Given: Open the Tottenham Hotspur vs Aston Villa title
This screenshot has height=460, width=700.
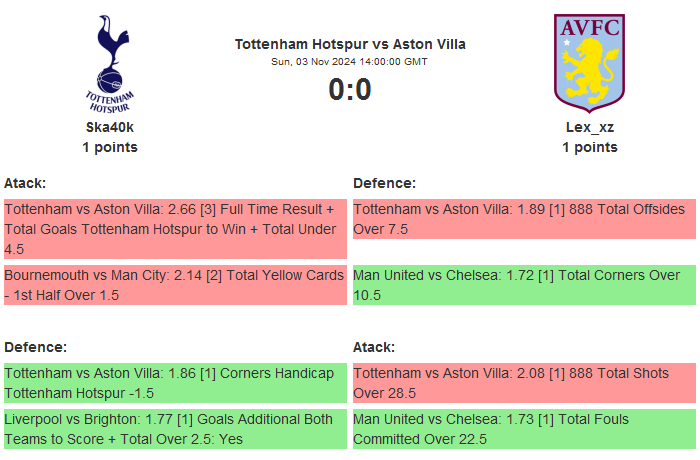Looking at the screenshot, I should pyautogui.click(x=350, y=44).
